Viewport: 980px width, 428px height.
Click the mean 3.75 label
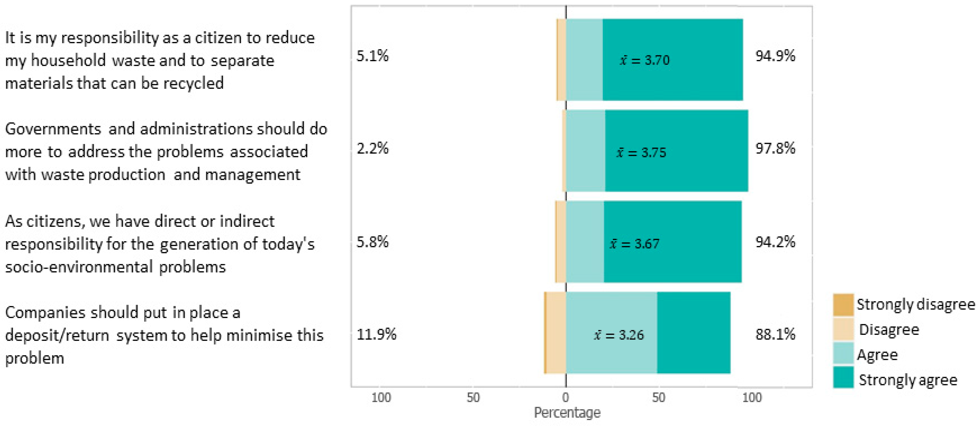(x=641, y=153)
